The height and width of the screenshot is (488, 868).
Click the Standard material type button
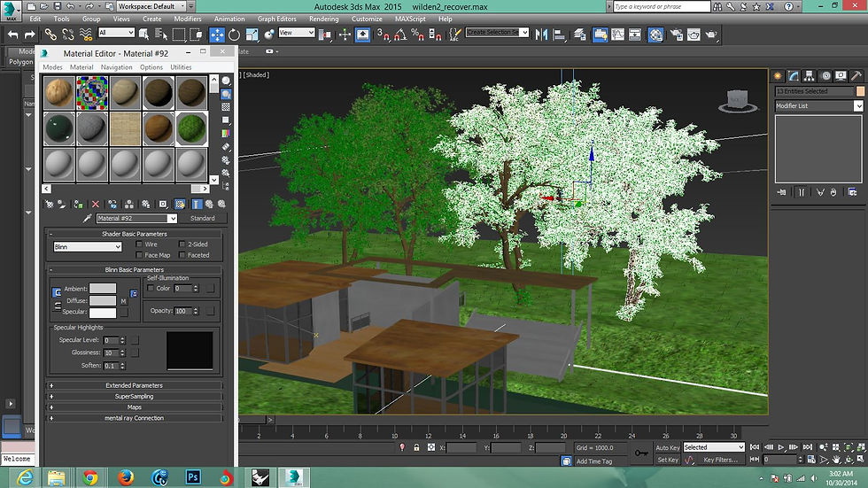tap(202, 218)
